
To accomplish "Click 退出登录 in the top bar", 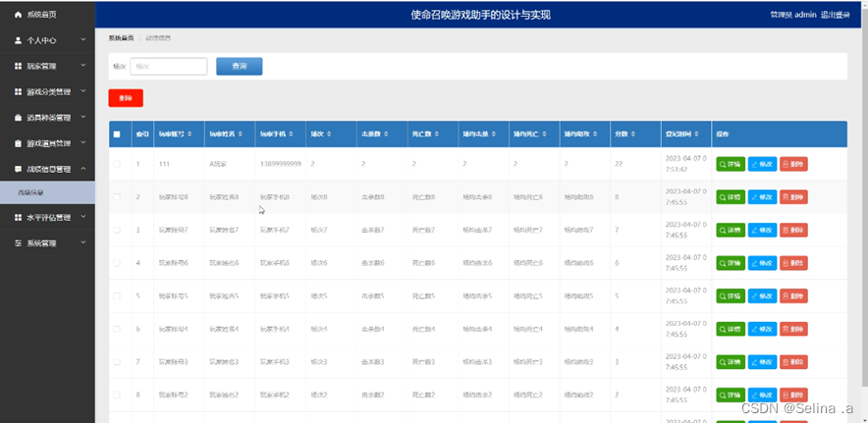I will tap(836, 15).
